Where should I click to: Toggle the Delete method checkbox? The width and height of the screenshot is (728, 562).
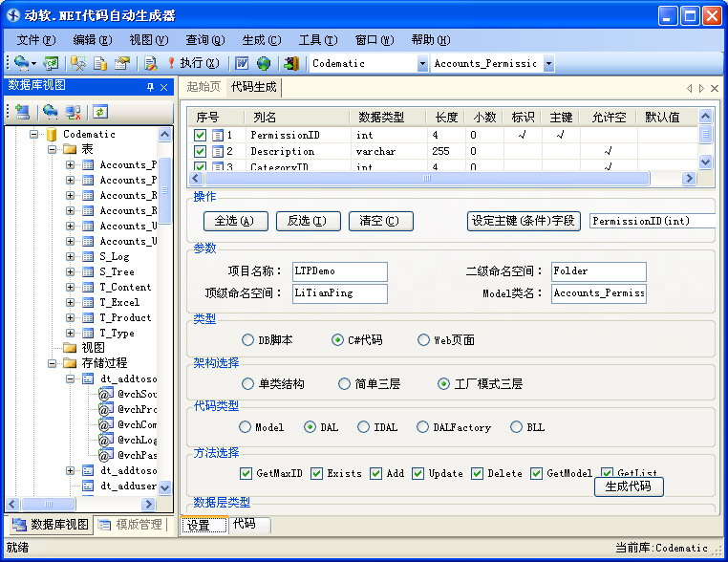coord(477,473)
